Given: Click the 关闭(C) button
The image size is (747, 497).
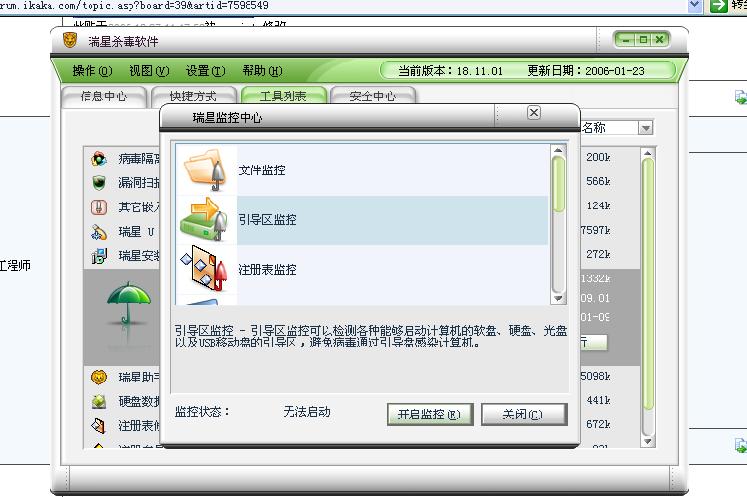Looking at the screenshot, I should tap(524, 414).
